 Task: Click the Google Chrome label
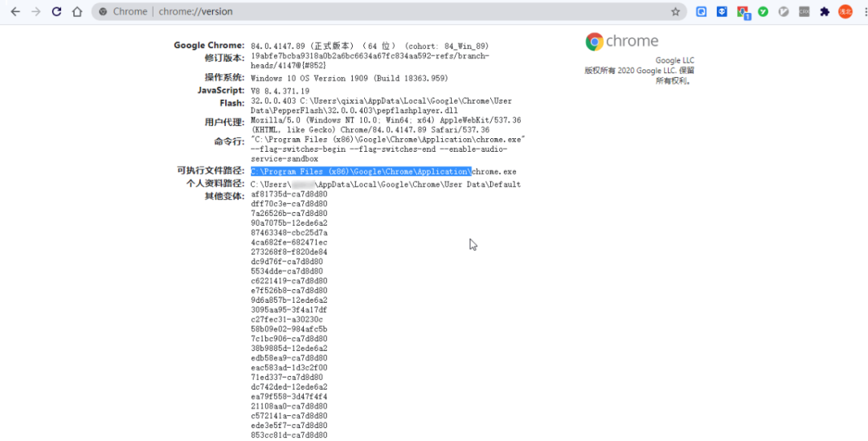pyautogui.click(x=209, y=45)
